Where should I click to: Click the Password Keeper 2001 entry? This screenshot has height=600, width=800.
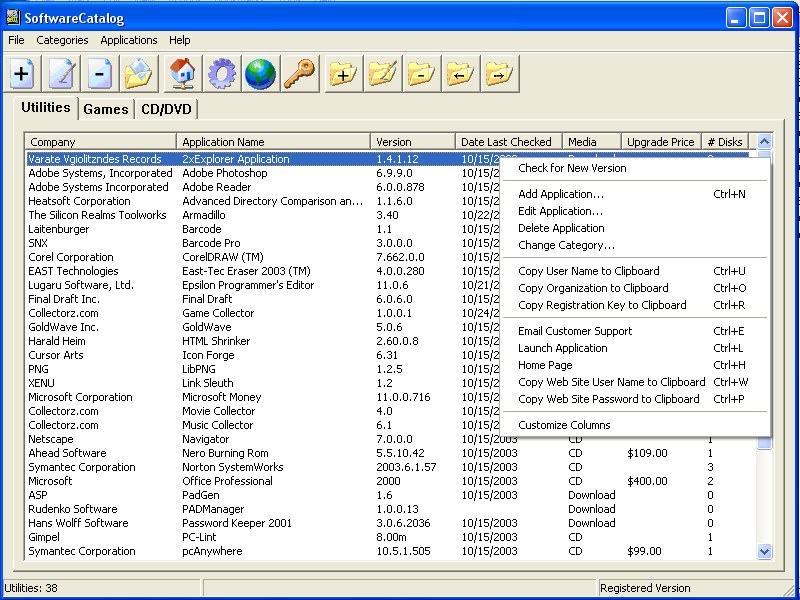pyautogui.click(x=237, y=523)
